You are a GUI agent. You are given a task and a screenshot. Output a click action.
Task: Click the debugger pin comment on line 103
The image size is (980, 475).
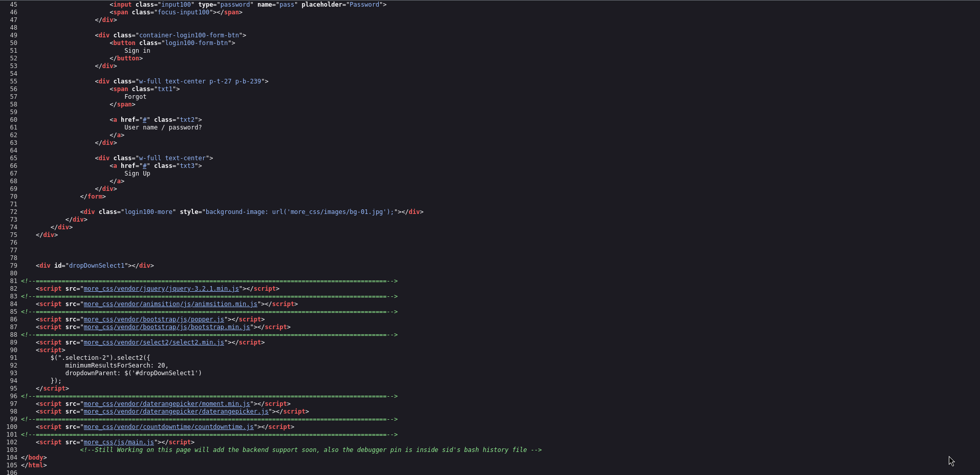coord(311,450)
